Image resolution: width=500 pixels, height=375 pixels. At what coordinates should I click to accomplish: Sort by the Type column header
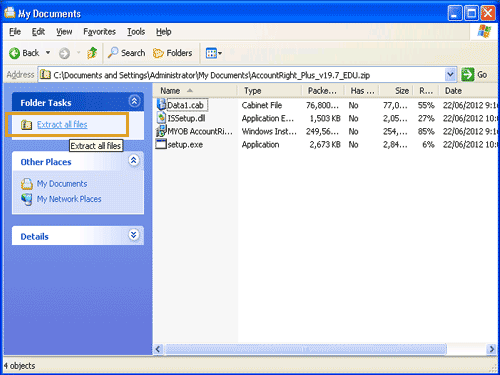point(269,91)
